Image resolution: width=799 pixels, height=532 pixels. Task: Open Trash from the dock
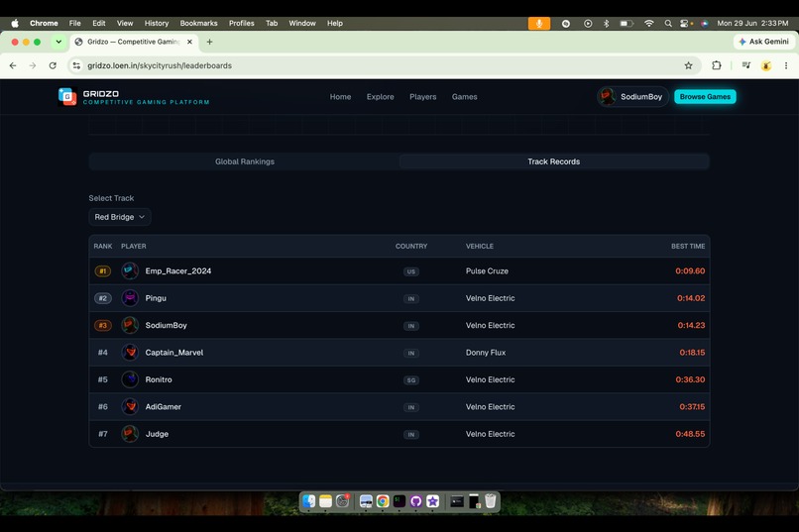click(490, 501)
